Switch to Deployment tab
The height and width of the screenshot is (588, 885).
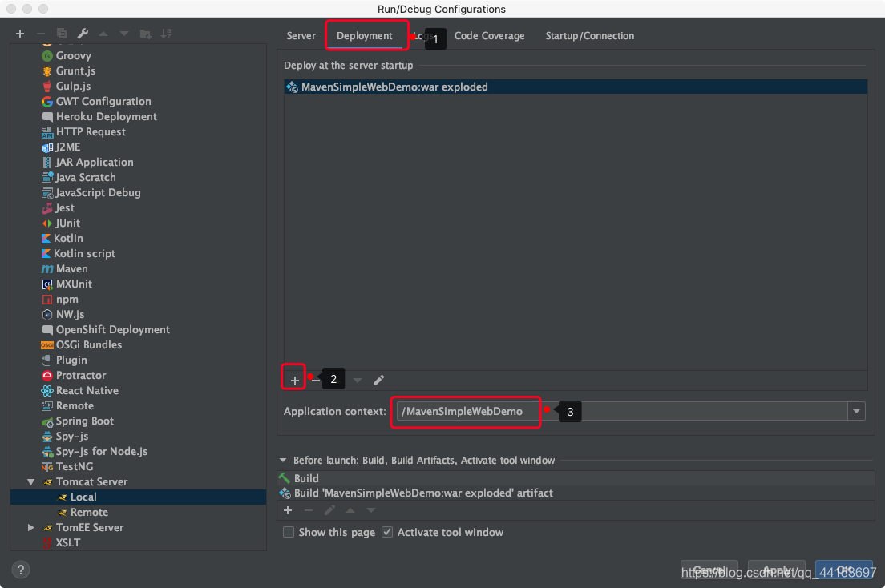click(364, 35)
